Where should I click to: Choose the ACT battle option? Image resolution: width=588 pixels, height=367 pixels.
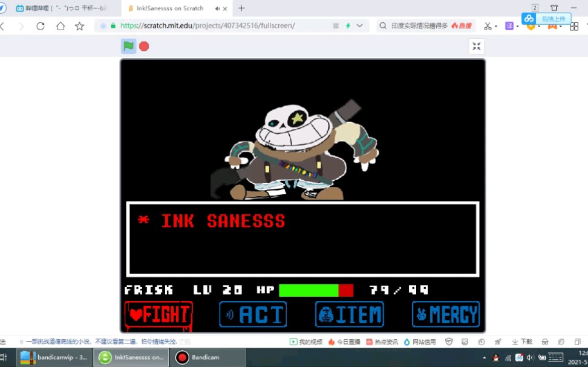pyautogui.click(x=253, y=314)
